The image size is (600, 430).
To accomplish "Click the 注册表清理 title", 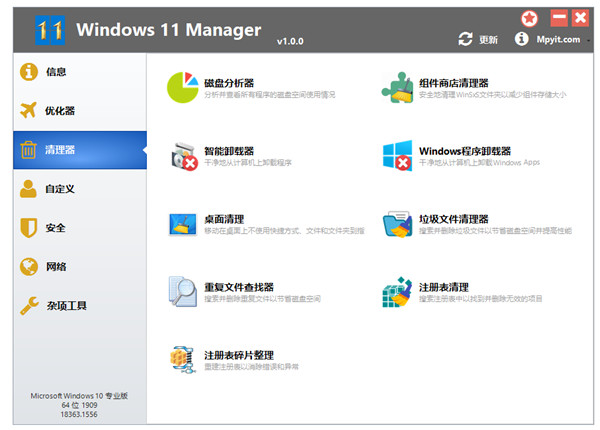I will [x=443, y=287].
